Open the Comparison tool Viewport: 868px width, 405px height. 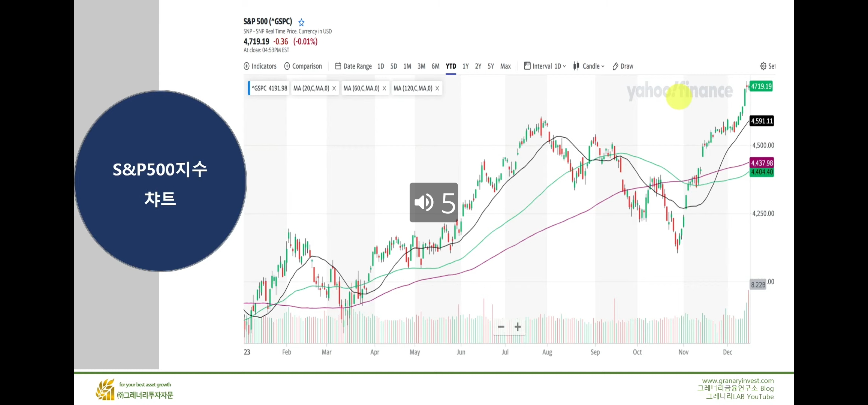coord(303,66)
